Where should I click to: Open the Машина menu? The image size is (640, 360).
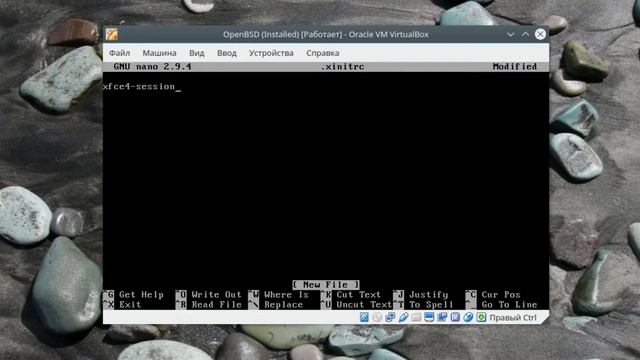click(159, 53)
